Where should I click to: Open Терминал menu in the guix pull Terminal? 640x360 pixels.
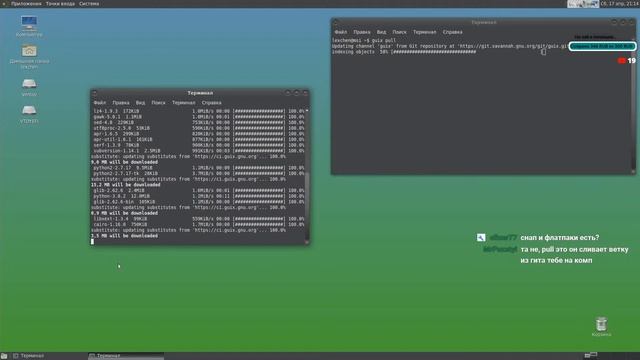(424, 32)
